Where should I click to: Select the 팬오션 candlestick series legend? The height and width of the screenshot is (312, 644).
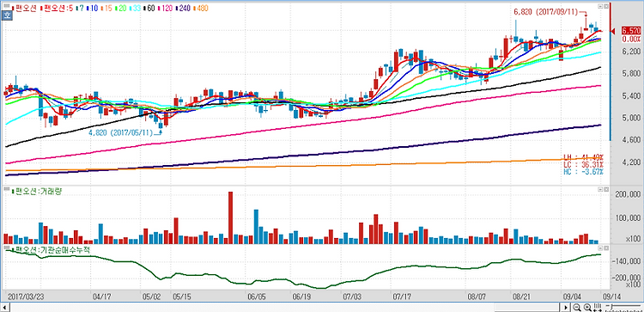[x=25, y=8]
